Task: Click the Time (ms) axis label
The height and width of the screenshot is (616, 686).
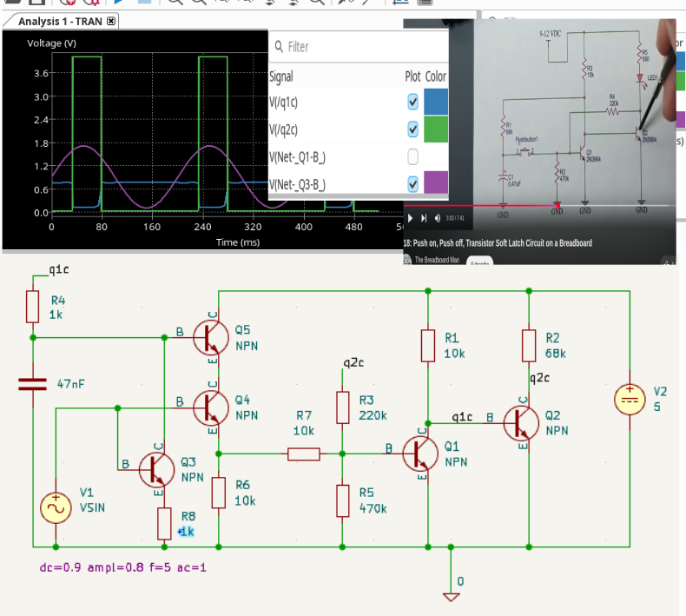Action: [x=238, y=242]
